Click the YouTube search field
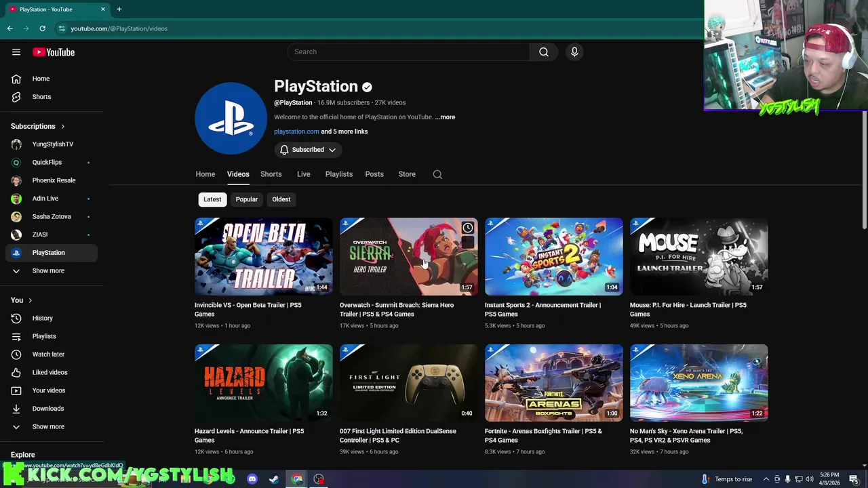This screenshot has height=488, width=868. 409,52
